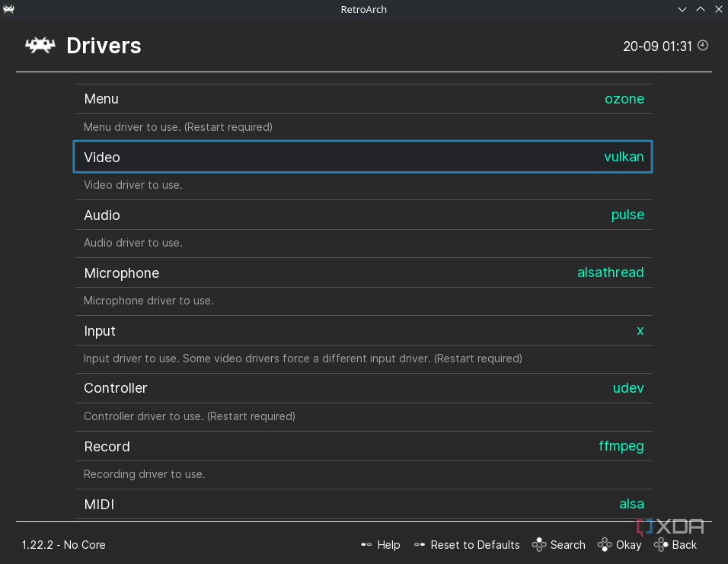Click the Search gamepad icon in the footer
The width and height of the screenshot is (728, 564).
tap(539, 544)
